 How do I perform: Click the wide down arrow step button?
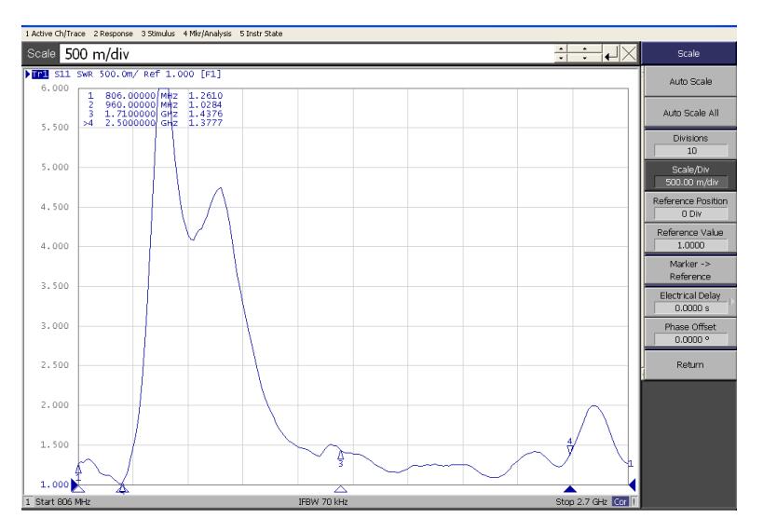click(585, 58)
